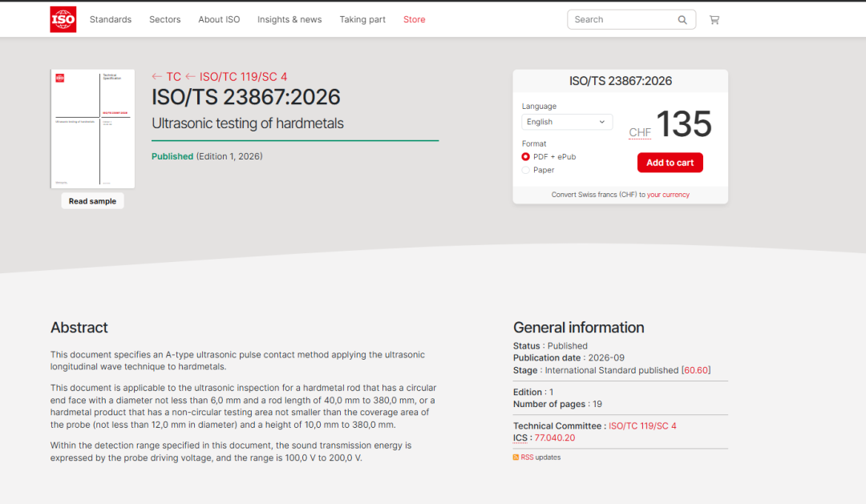The image size is (866, 504).
Task: Open the stage code 60.60 link
Action: [696, 370]
